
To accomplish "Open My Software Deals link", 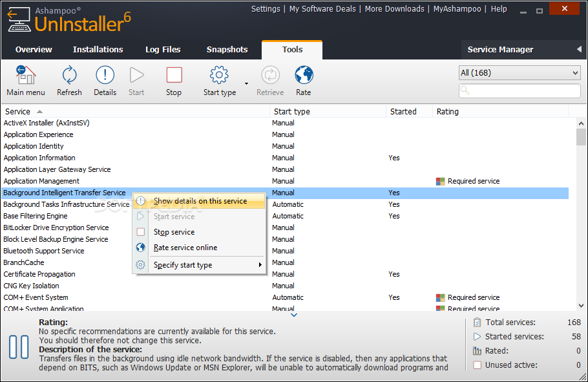I will tap(322, 9).
